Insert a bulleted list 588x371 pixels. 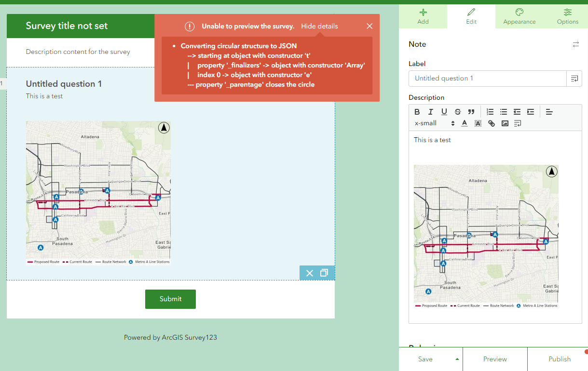[x=504, y=112]
